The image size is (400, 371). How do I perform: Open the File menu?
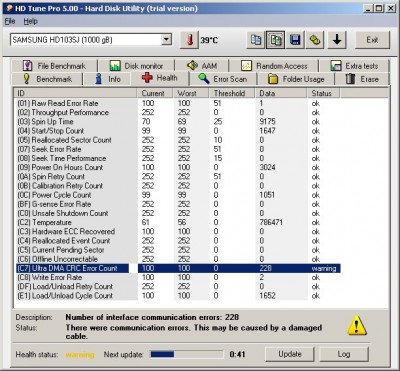[x=10, y=21]
